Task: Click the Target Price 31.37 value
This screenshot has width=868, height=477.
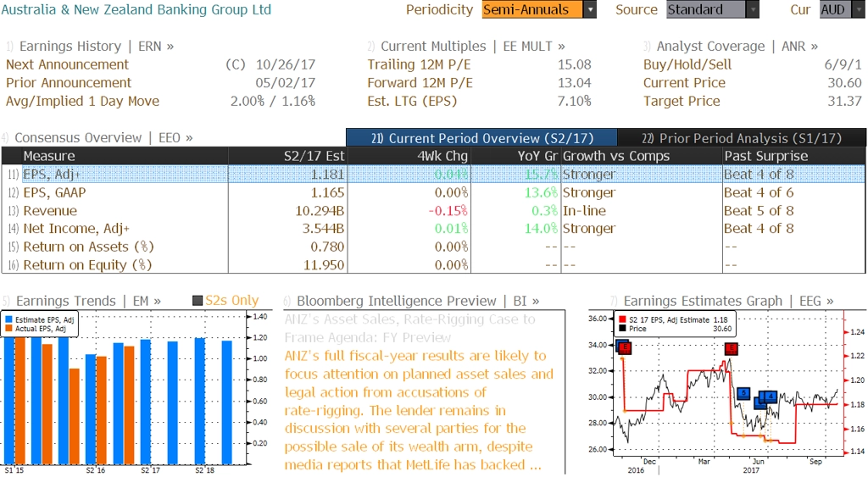Action: (x=845, y=102)
